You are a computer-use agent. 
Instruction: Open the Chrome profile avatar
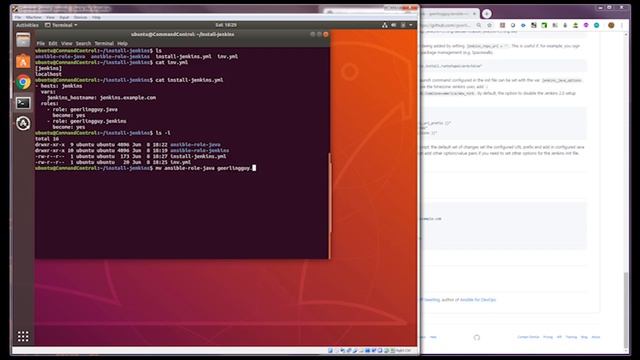tap(611, 25)
